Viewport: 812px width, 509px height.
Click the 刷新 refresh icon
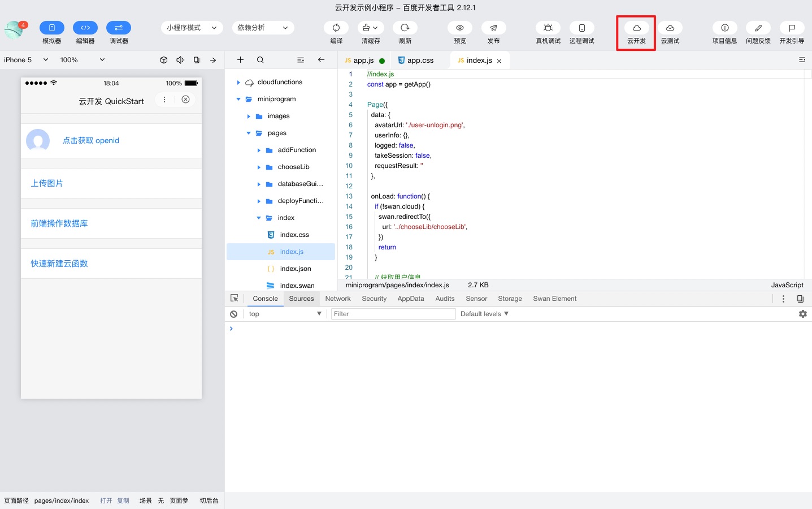coord(405,28)
